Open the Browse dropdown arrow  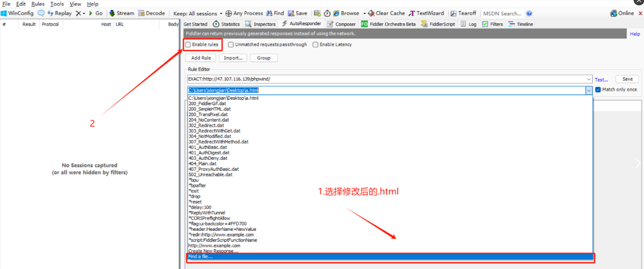click(x=364, y=13)
